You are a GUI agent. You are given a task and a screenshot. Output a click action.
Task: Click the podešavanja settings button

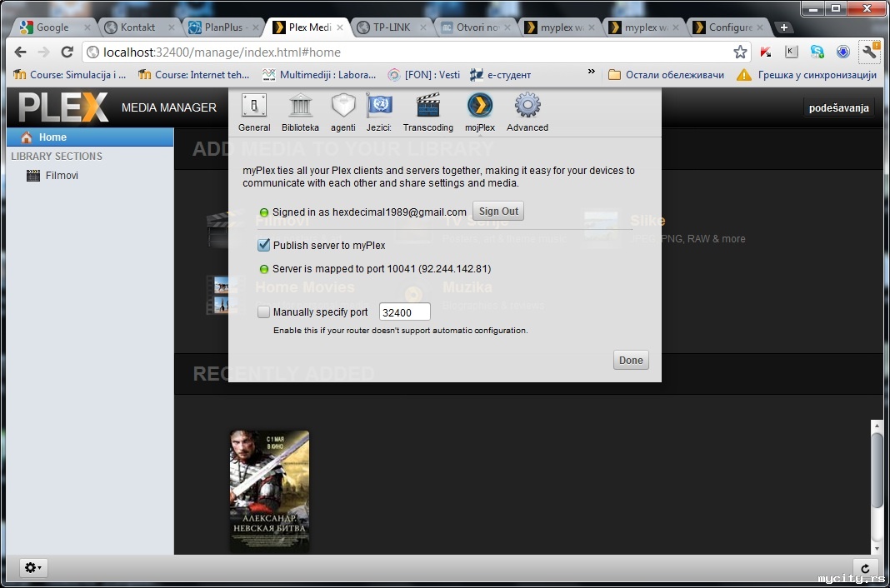[838, 107]
